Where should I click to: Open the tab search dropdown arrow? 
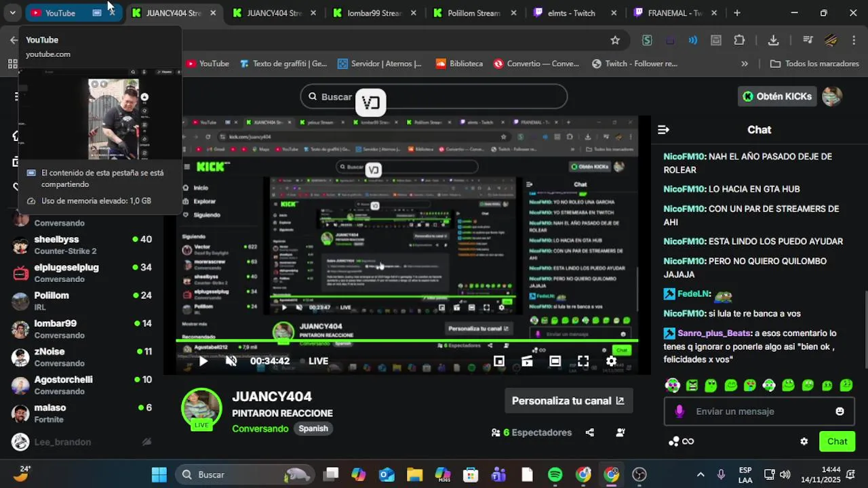12,13
